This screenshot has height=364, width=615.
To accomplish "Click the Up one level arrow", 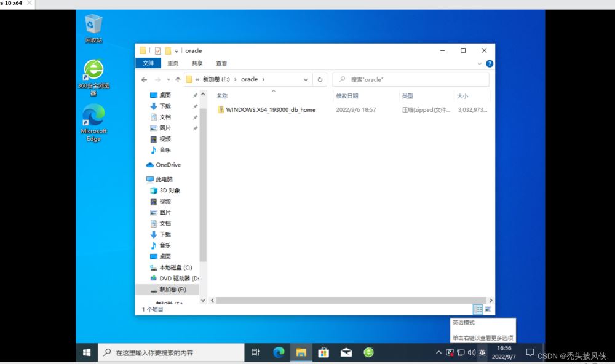I will click(x=178, y=79).
